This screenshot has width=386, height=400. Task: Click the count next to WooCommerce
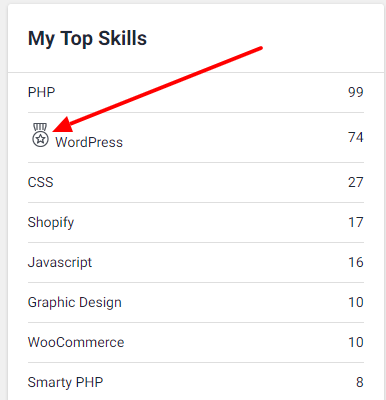click(356, 342)
